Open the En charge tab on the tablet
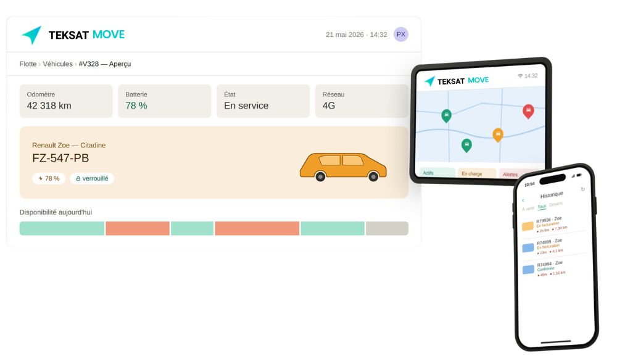Image resolution: width=617 pixels, height=364 pixels. point(476,173)
